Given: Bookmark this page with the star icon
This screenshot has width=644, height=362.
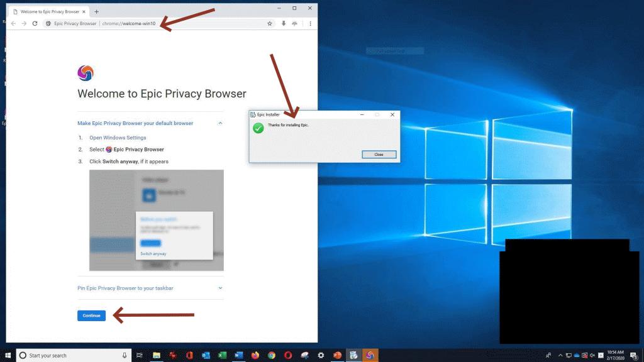Looking at the screenshot, I should coord(269,23).
